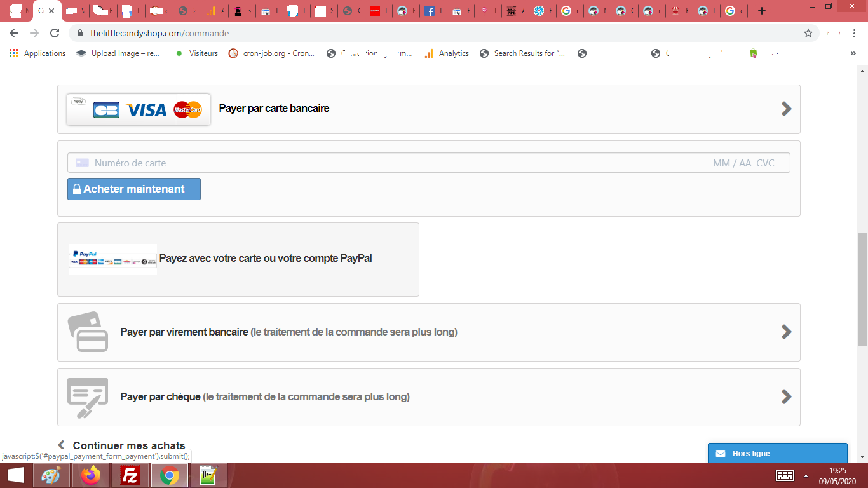Screen dimensions: 868x488
Task: Click the Applications grid shortcut
Action: (x=38, y=53)
